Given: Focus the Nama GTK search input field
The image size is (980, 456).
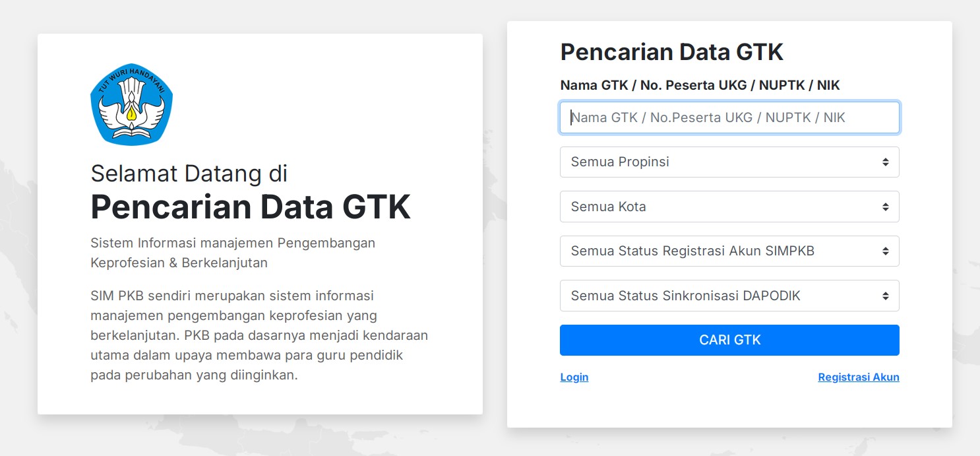Looking at the screenshot, I should 729,117.
